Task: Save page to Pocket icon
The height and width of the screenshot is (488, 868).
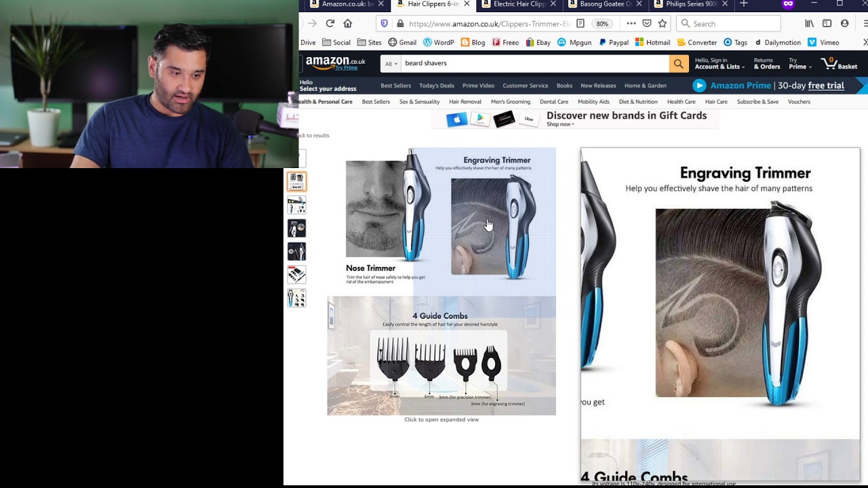Action: [647, 23]
